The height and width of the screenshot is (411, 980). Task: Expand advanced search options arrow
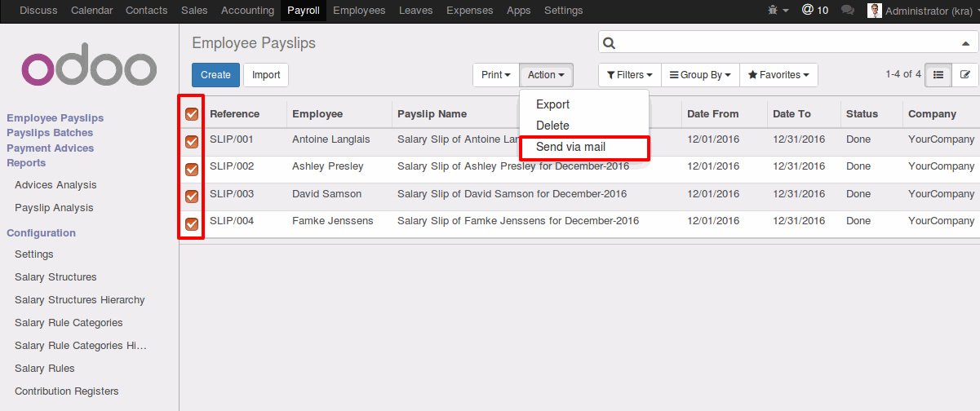pyautogui.click(x=965, y=43)
